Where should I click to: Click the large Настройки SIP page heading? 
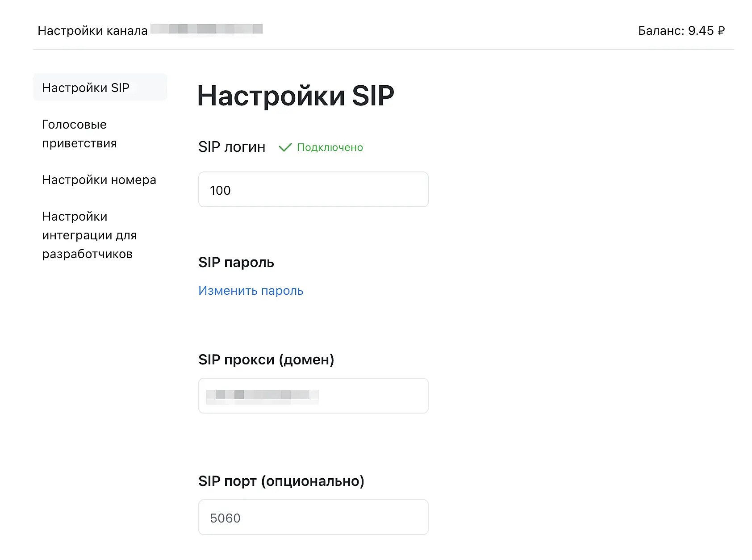point(296,96)
